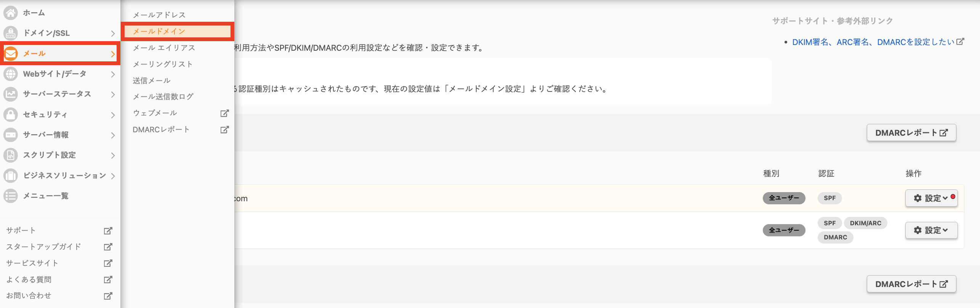Select メーリングリスト in the mail submenu

click(x=163, y=64)
